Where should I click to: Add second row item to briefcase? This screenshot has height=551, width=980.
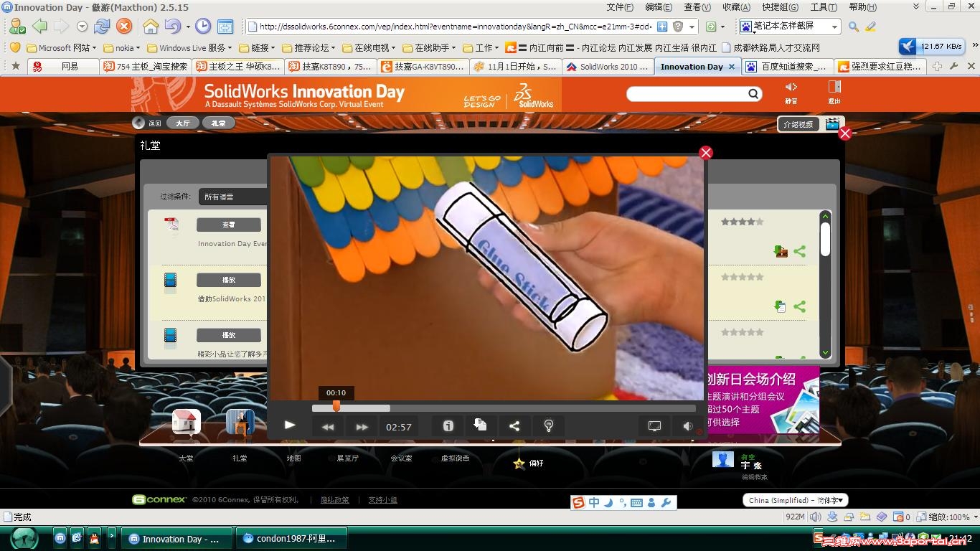click(781, 306)
